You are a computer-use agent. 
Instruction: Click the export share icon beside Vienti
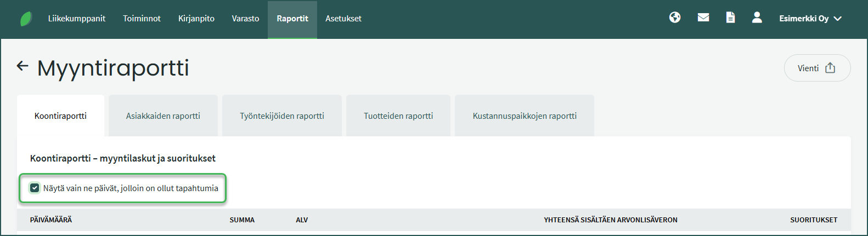coord(830,68)
